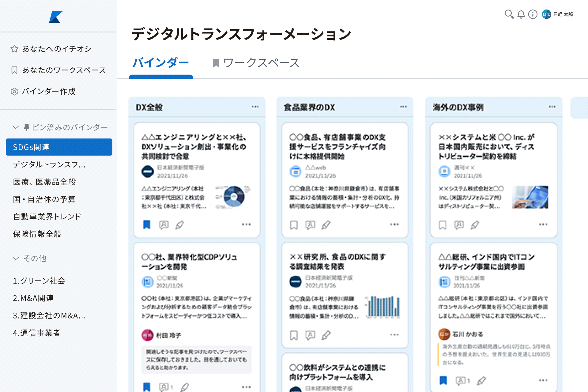Click tablet photo thumbnail in ××システム article
This screenshot has height=392, width=588.
point(531,197)
